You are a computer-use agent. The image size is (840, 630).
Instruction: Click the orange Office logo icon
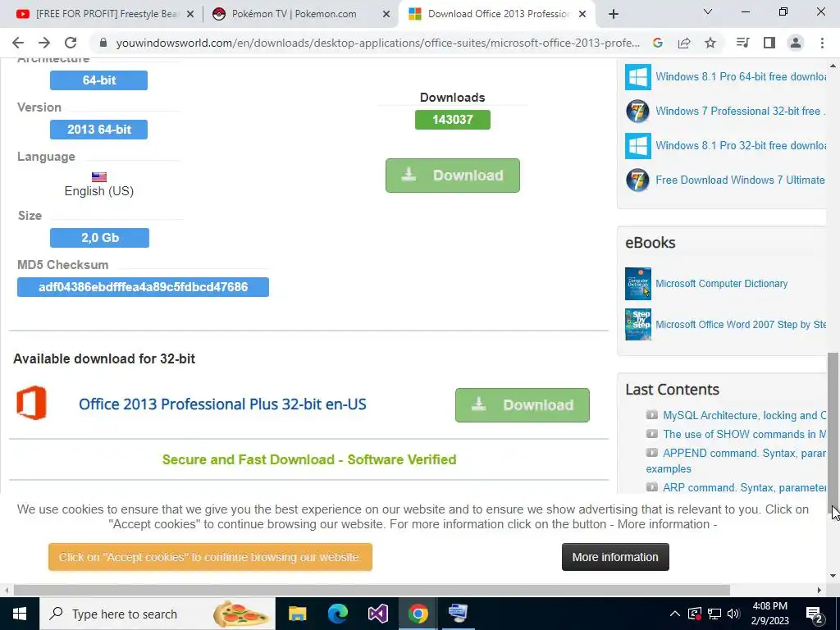[x=31, y=403]
